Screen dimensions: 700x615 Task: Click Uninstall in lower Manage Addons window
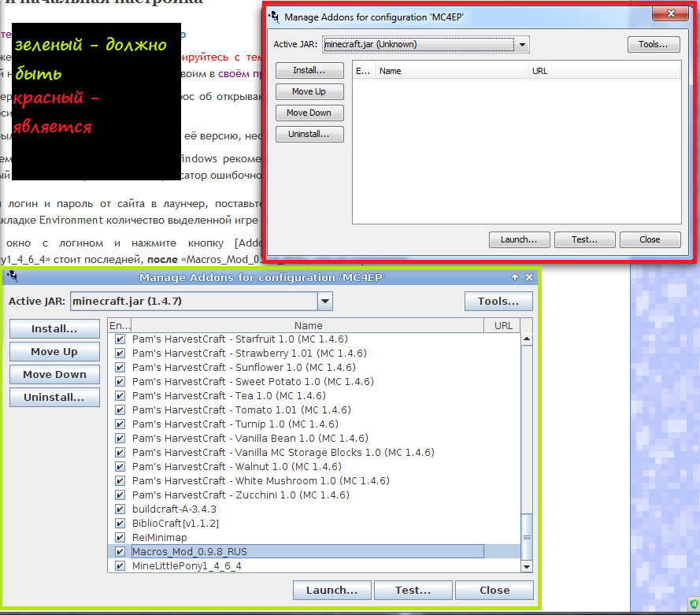(54, 397)
